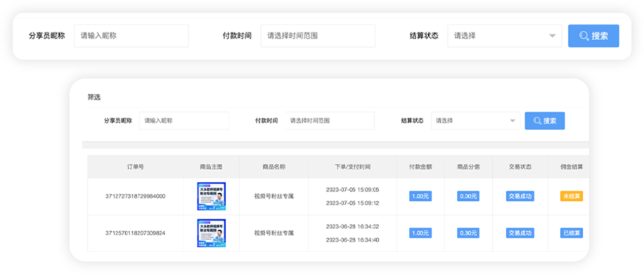Focus the smaller 请选择时间范围 field under 筛选
The width and height of the screenshot is (644, 274).
tap(330, 121)
